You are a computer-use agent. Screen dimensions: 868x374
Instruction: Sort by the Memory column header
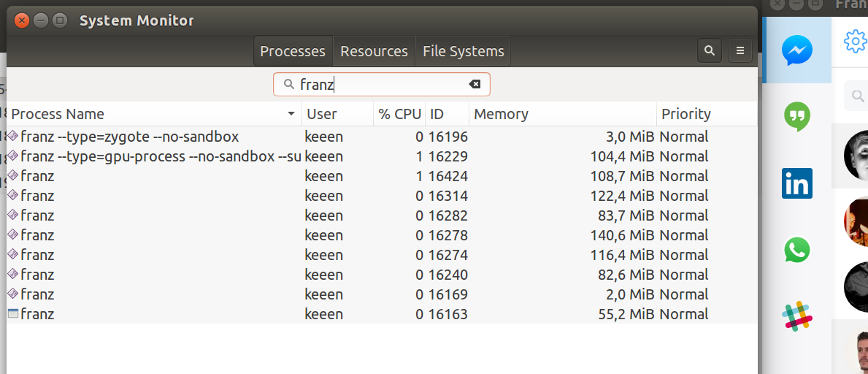pyautogui.click(x=563, y=114)
